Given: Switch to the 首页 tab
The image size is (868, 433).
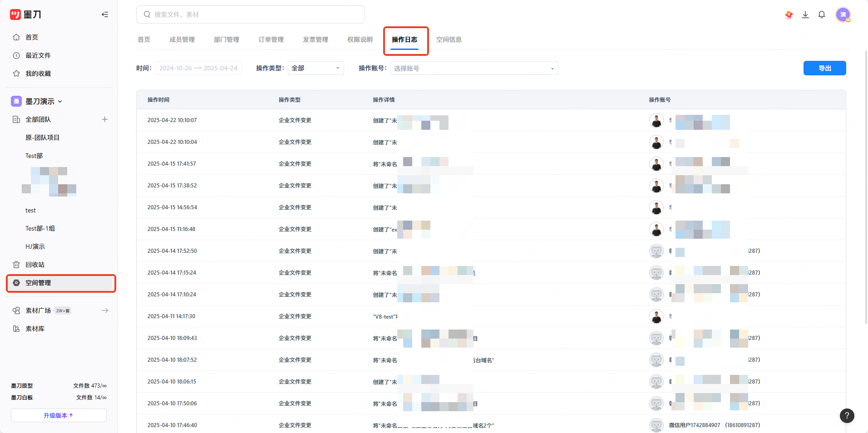Looking at the screenshot, I should click(x=144, y=39).
